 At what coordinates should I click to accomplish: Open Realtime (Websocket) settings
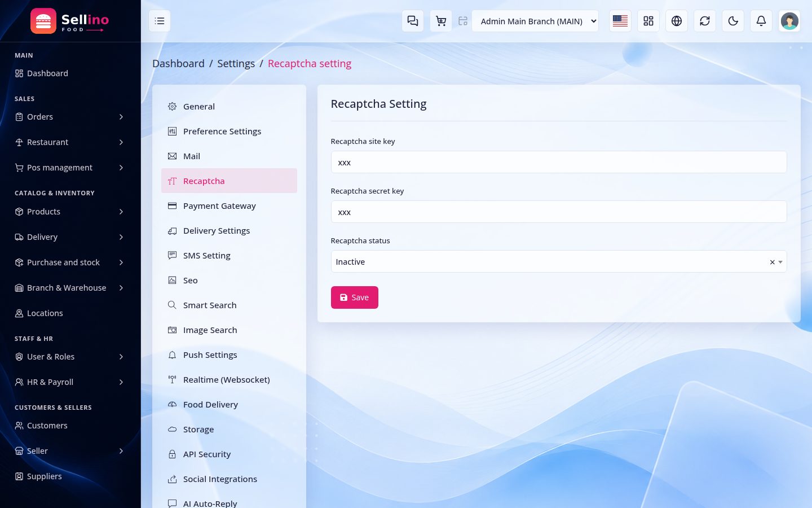[229, 379]
